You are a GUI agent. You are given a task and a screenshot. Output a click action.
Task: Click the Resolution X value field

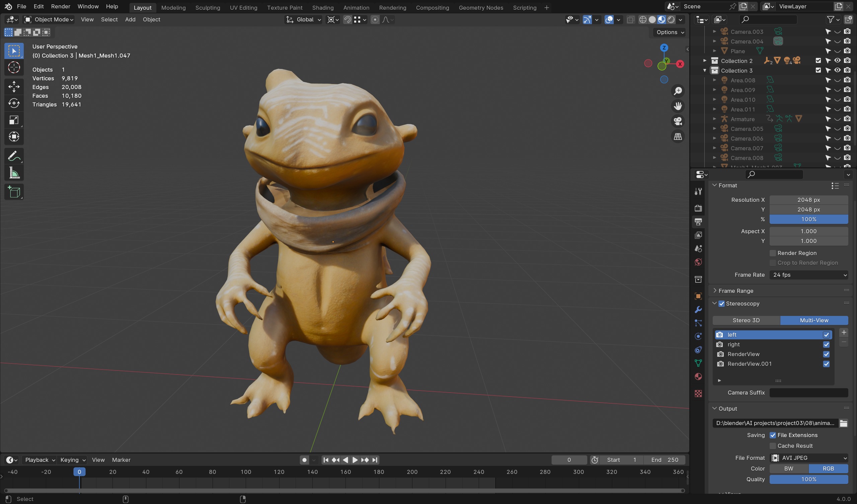tap(809, 200)
